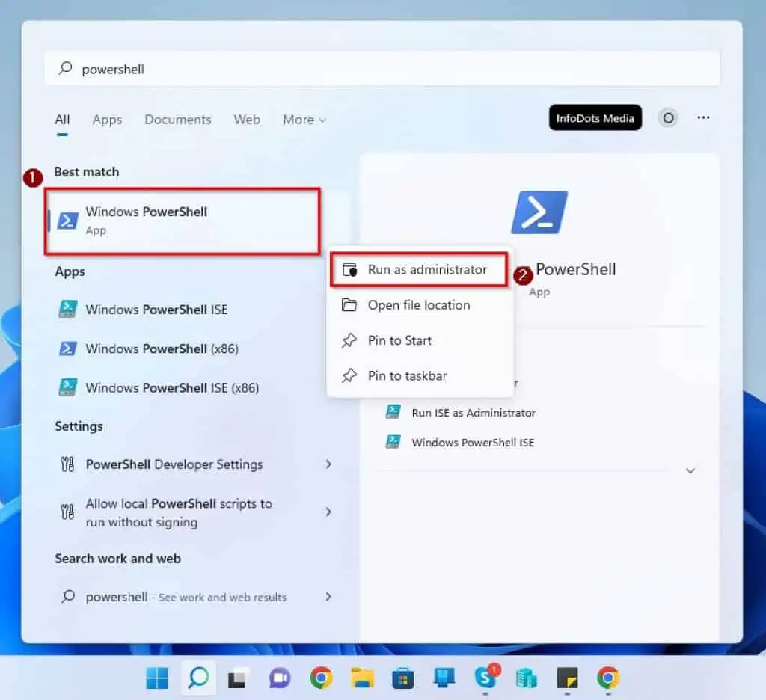
Task: Click the Windows PowerShell best match icon
Action: click(67, 221)
